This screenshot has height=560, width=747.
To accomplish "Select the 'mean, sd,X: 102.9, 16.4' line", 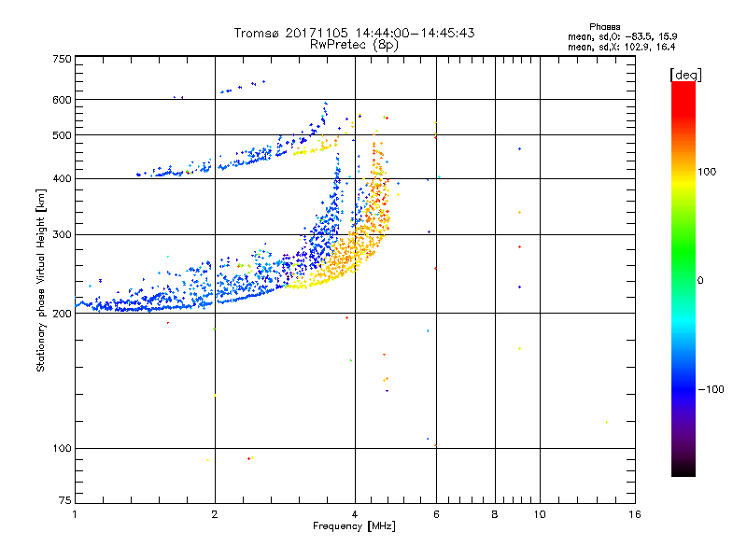I will pyautogui.click(x=621, y=47).
